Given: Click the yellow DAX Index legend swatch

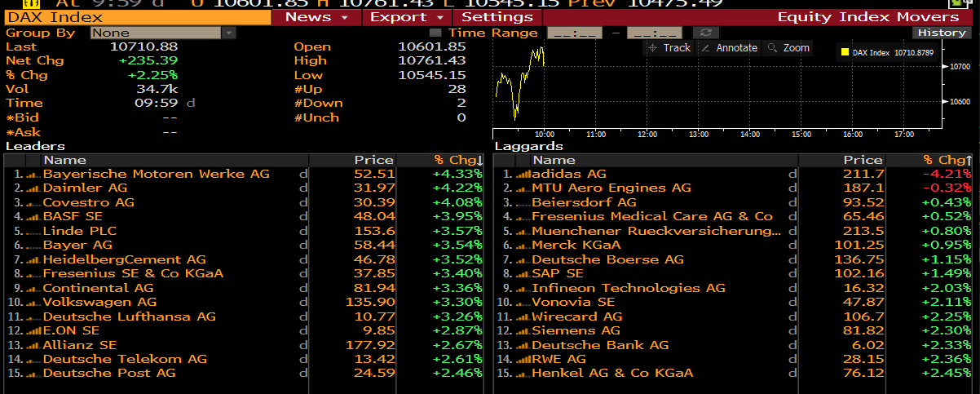Looking at the screenshot, I should tap(844, 53).
